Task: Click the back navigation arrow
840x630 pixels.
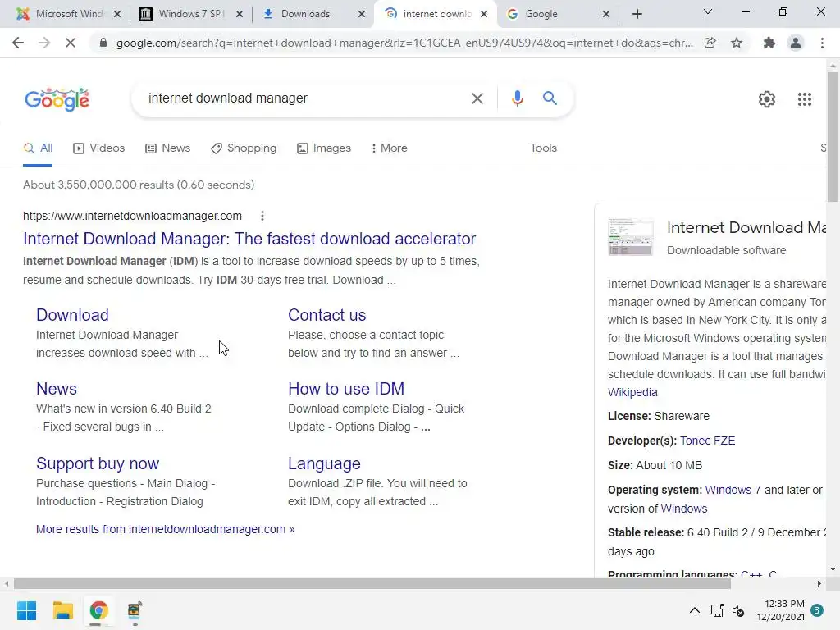Action: [x=18, y=43]
